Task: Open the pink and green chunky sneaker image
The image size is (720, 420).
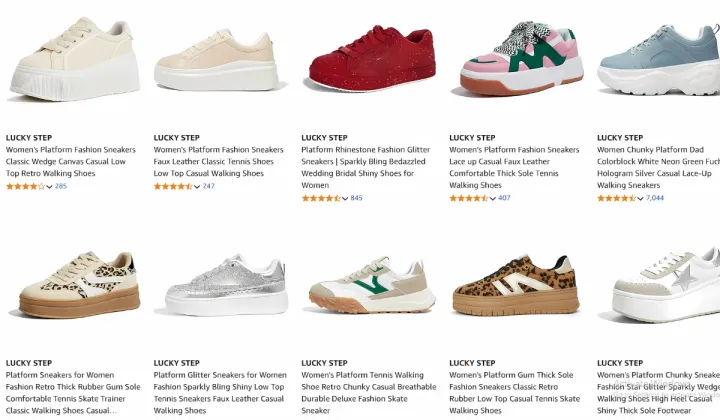Action: point(521,59)
